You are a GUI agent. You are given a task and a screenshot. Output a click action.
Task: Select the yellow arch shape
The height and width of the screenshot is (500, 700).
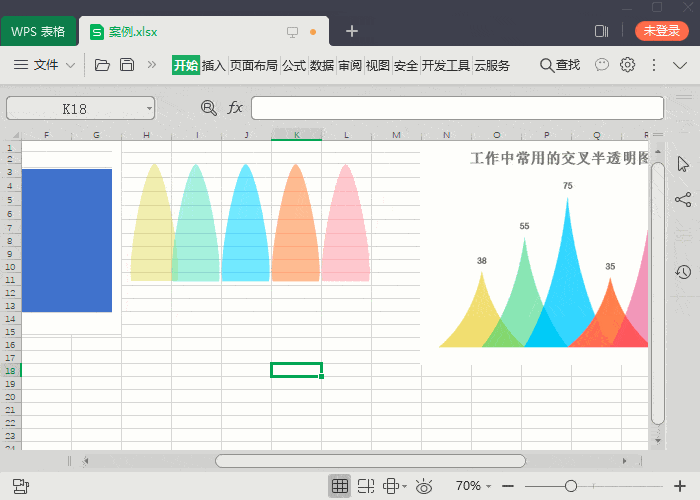[153, 222]
